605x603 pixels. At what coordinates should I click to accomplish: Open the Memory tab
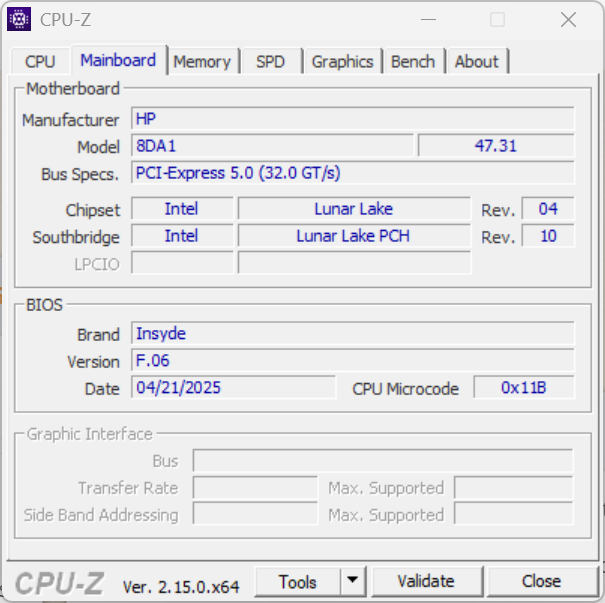tap(202, 61)
